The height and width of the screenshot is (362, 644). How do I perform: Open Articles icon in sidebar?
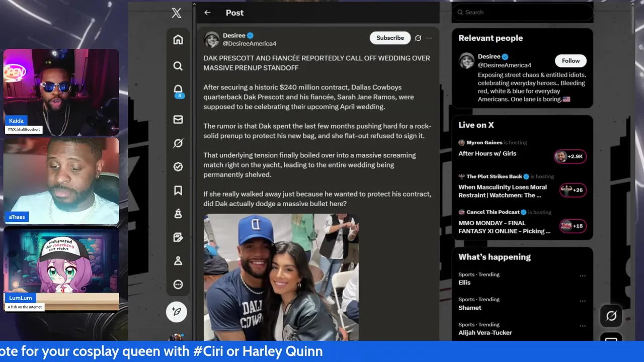click(x=178, y=237)
